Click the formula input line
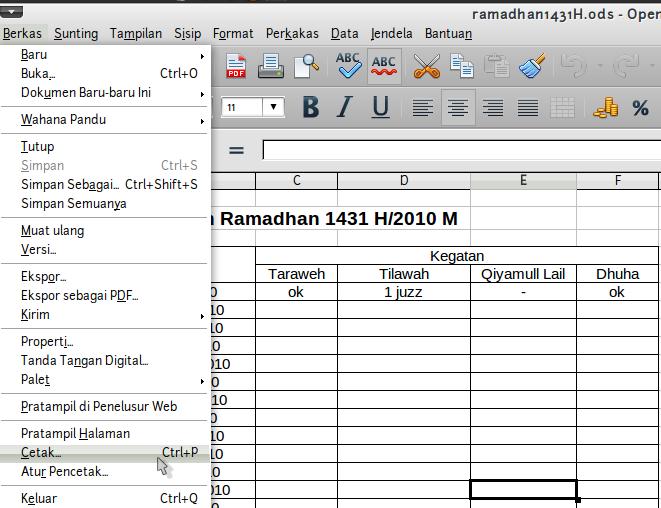The width and height of the screenshot is (661, 508). pos(460,150)
